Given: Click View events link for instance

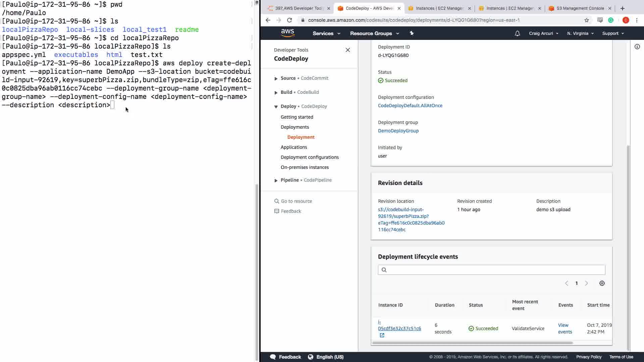Looking at the screenshot, I should [x=565, y=328].
